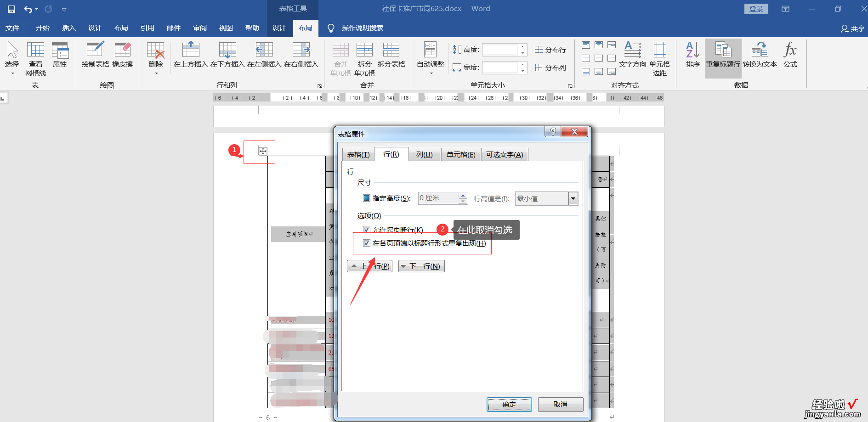Click Distribute Rows (分布行)

pos(550,50)
